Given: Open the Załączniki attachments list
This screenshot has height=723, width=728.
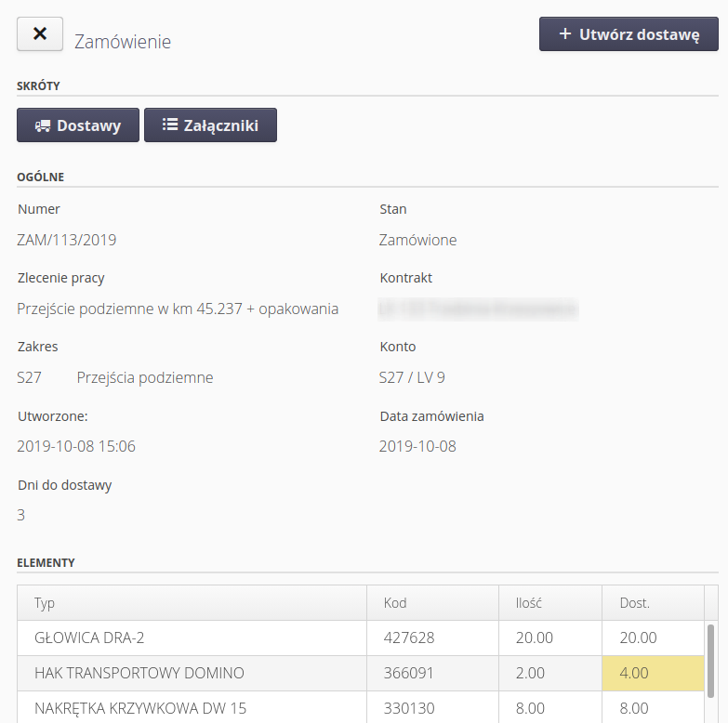Looking at the screenshot, I should [x=210, y=125].
